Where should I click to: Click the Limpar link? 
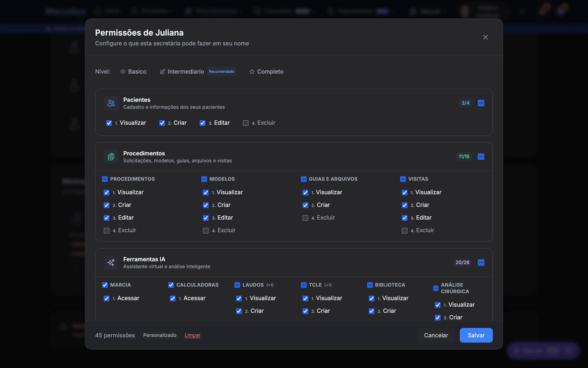(193, 335)
